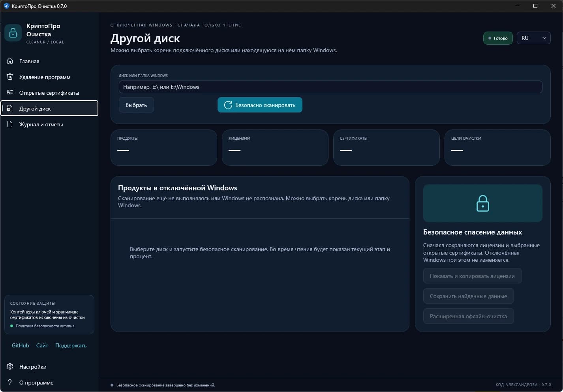Click the large padlock icon above Безопасное спасение данных
The width and height of the screenshot is (563, 392).
click(x=483, y=203)
